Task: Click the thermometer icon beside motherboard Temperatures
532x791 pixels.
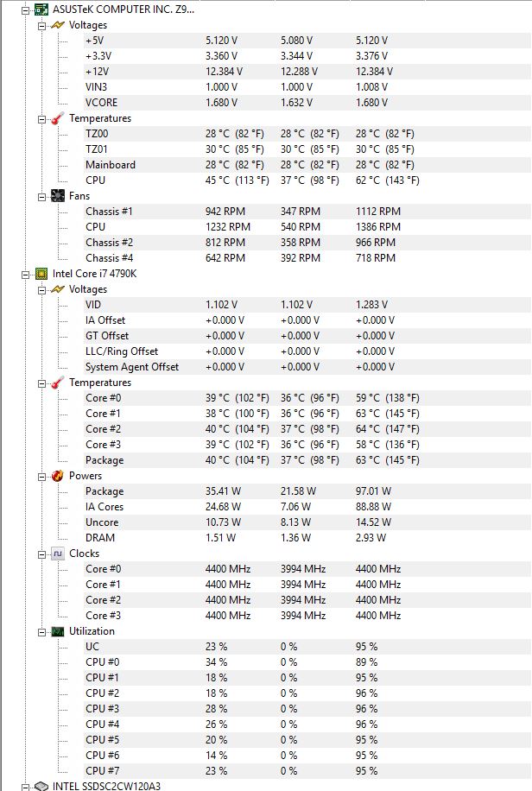Action: (58, 118)
